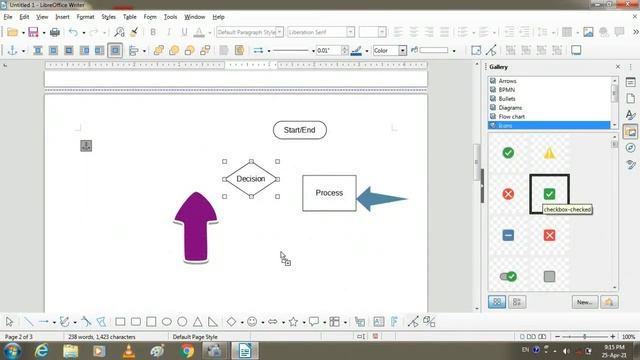Select the Block Arrows double-arrow tool

click(x=273, y=322)
